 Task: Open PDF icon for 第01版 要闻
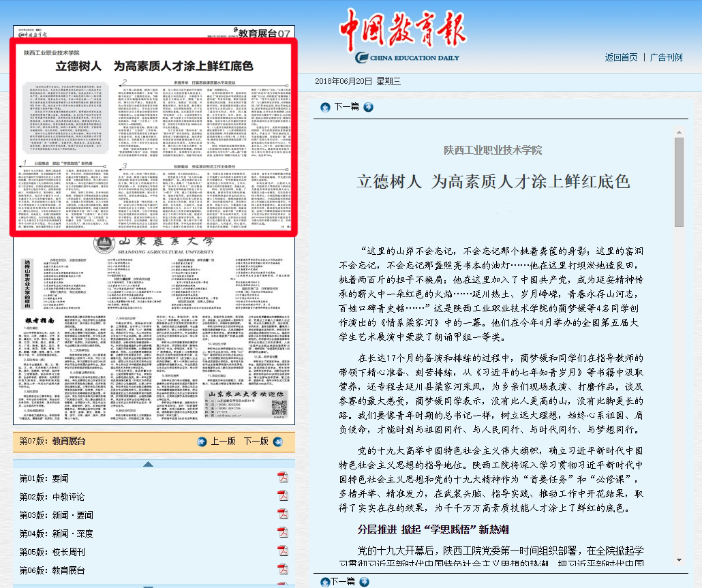click(282, 478)
